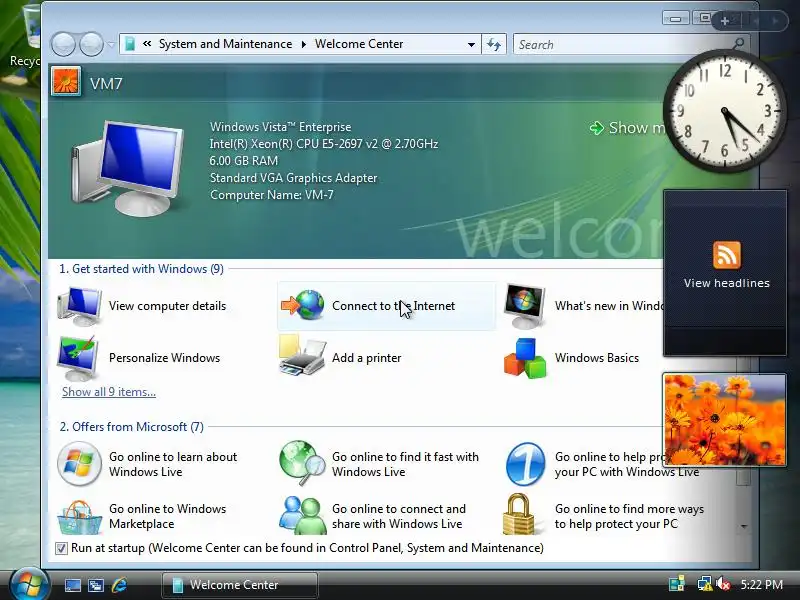Screen dimensions: 800x600
Task: Click Go online to find it fast text
Action: click(x=405, y=464)
